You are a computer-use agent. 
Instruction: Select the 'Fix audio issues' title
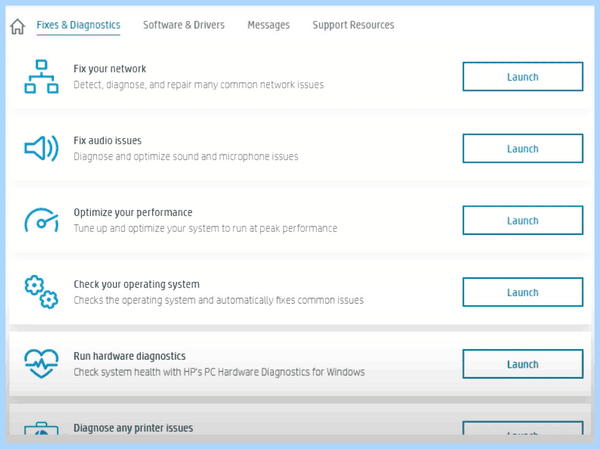(108, 140)
